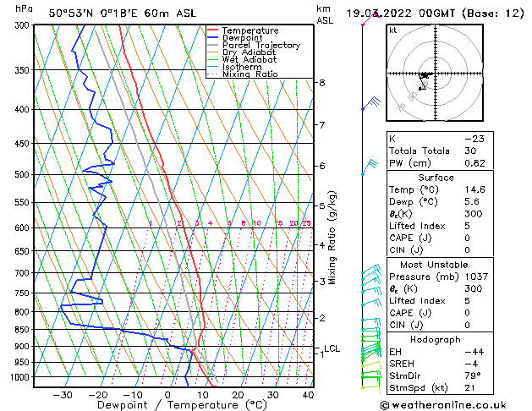Click the Most Unstable section heading
The height and width of the screenshot is (411, 532).
coord(434,265)
